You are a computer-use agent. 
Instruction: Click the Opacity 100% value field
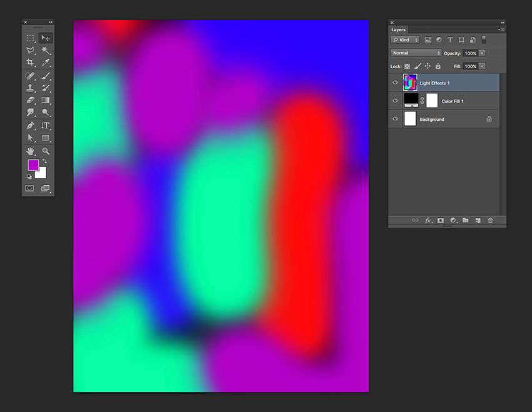coord(470,53)
